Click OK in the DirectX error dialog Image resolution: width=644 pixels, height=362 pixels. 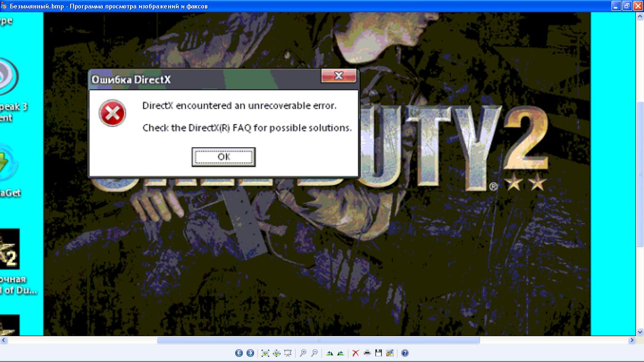[223, 157]
